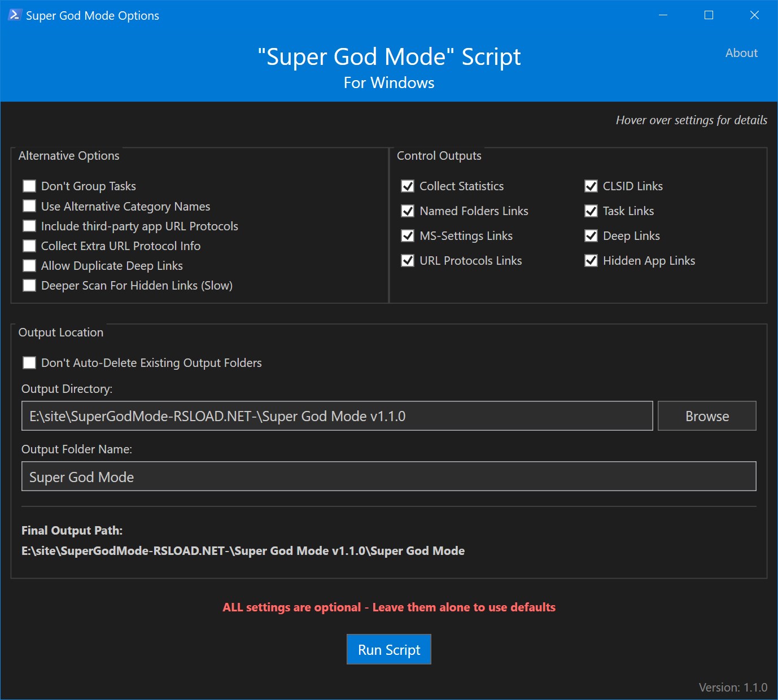Turn off CLSID Links
778x700 pixels.
pos(591,186)
